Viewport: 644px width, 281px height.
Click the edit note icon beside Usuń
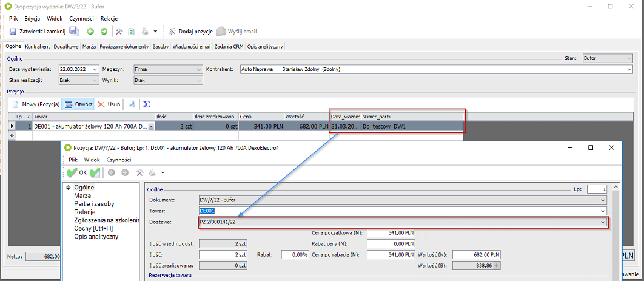(132, 104)
